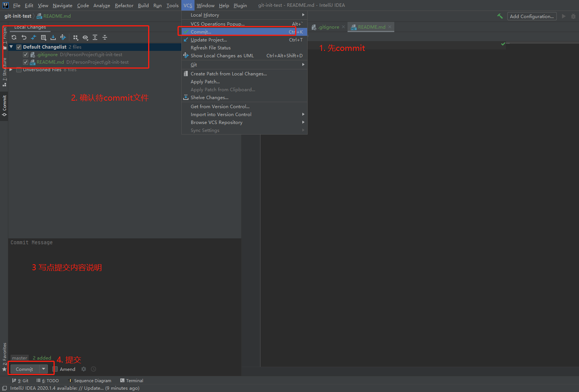579x392 pixels.
Task: Click the IDEA update available notification
Action: coord(75,388)
